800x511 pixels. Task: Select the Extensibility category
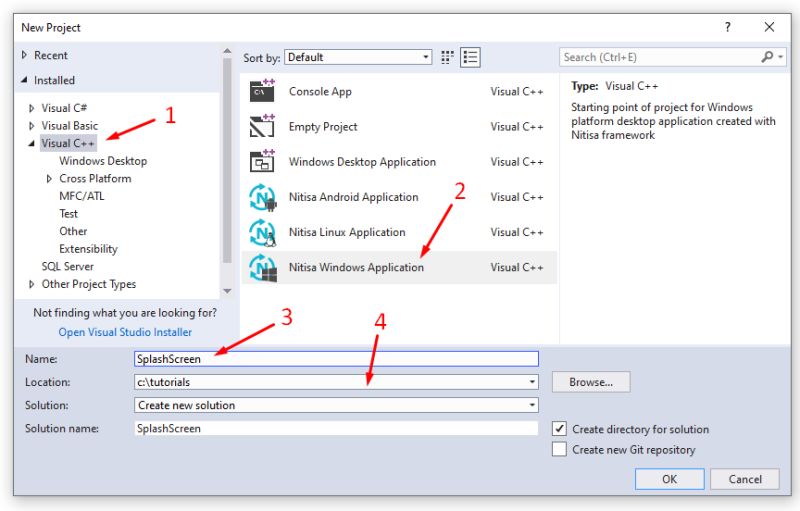pos(88,249)
